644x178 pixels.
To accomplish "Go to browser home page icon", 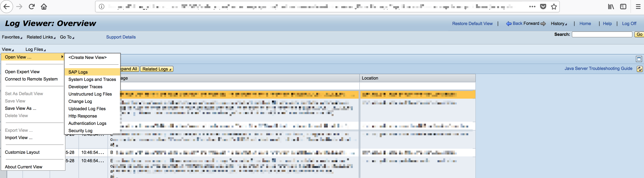I will pyautogui.click(x=44, y=7).
